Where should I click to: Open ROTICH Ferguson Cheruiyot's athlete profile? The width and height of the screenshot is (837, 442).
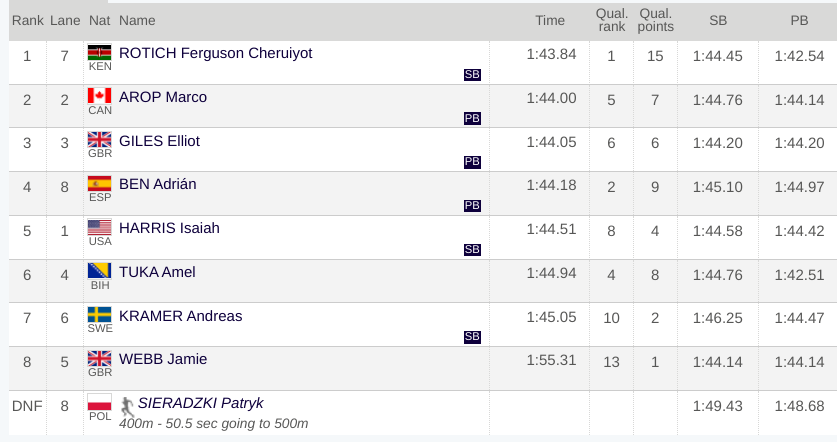coord(216,53)
